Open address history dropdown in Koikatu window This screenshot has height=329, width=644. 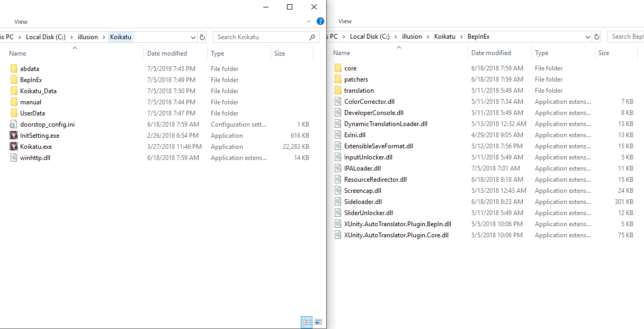tap(193, 37)
